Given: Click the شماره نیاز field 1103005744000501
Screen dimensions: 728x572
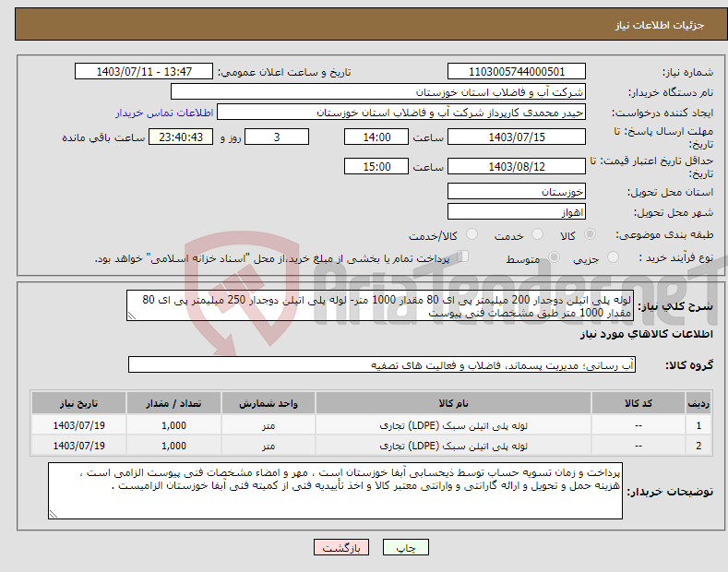Looking at the screenshot, I should pos(517,72).
